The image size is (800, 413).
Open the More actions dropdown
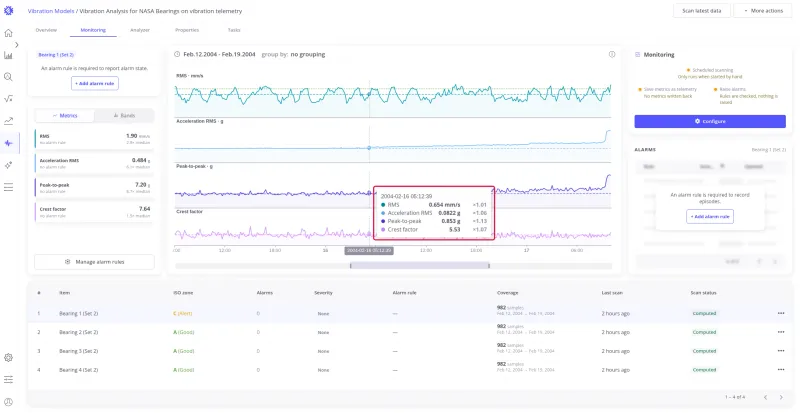click(763, 11)
